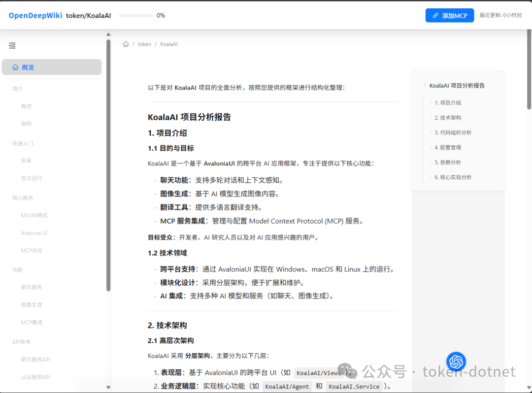The height and width of the screenshot is (393, 532).
Task: Open the 认证服务API sidebar item
Action: point(35,377)
